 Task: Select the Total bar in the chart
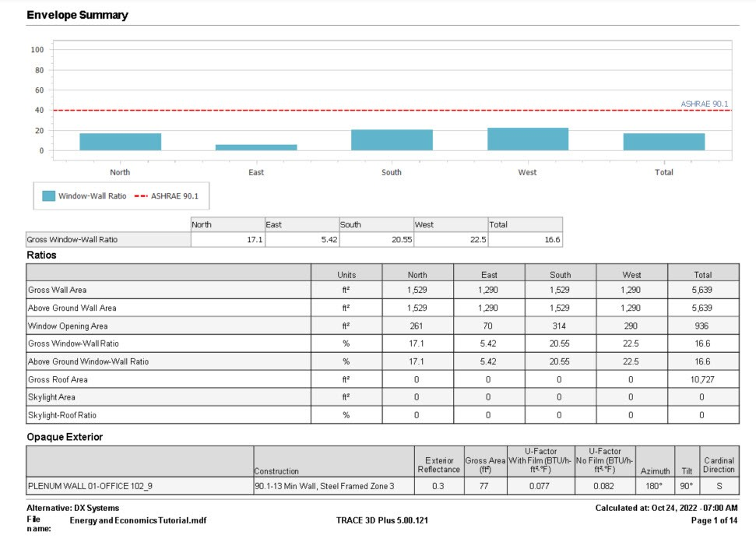[x=663, y=142]
